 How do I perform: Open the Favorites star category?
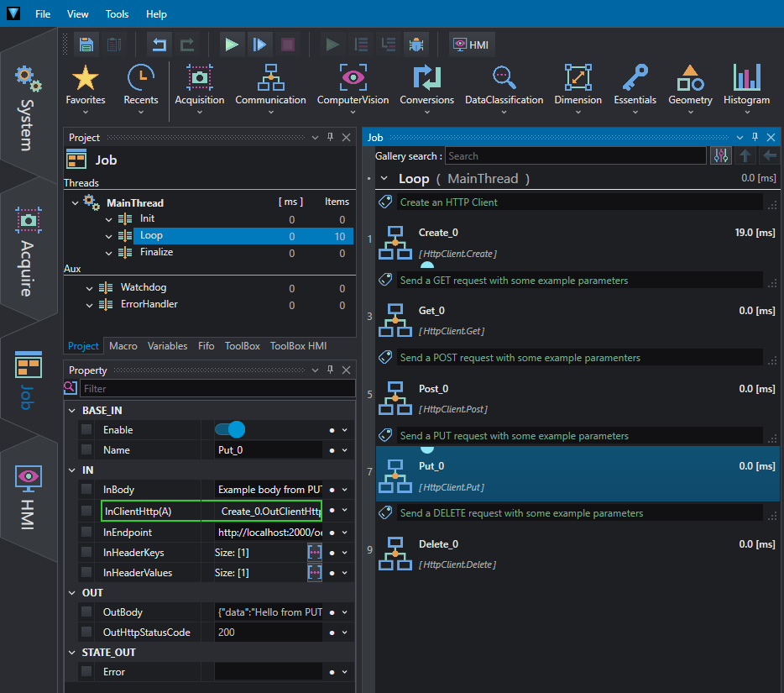pyautogui.click(x=86, y=89)
